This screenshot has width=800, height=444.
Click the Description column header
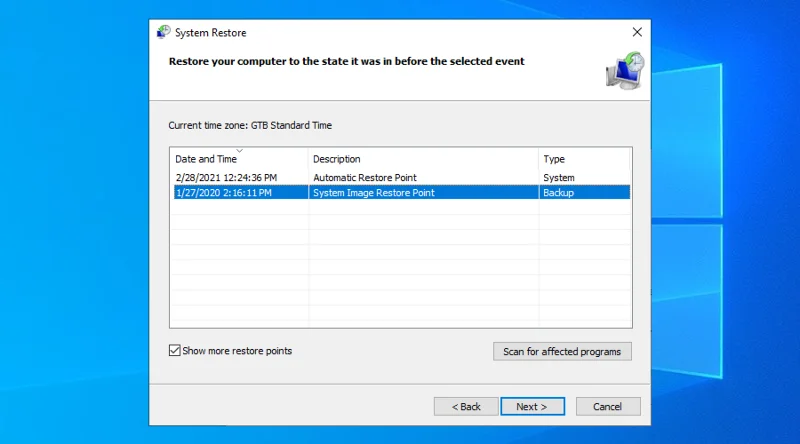click(x=423, y=159)
